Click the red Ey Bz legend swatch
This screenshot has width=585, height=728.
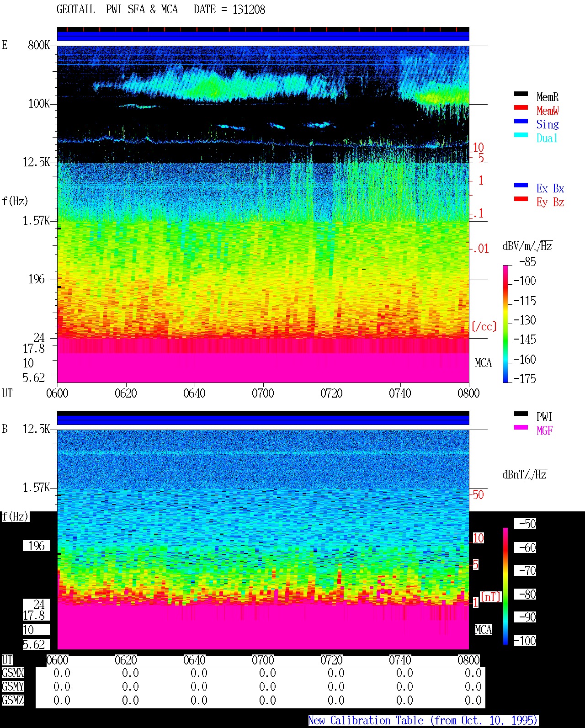pos(521,199)
